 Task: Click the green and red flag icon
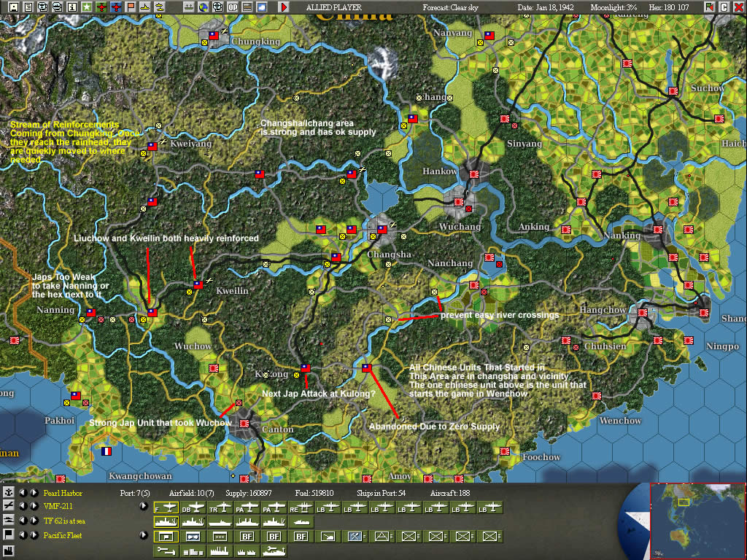(710, 7)
